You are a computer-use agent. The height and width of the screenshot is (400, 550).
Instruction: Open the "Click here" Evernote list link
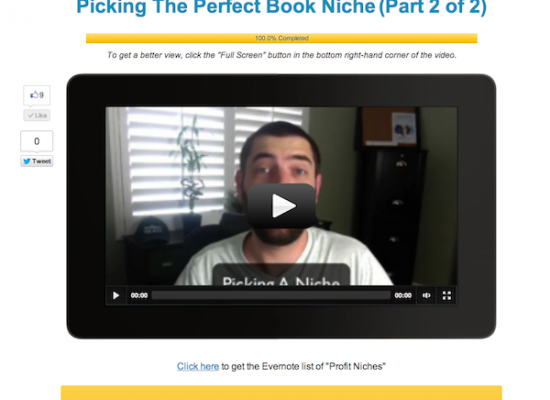coord(198,366)
